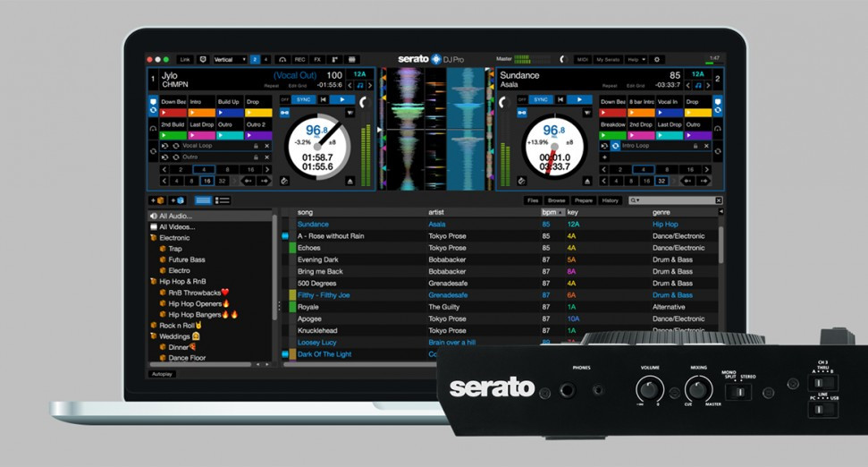Click the mixer-bars panel icon in the top toolbar
This screenshot has height=467, width=868.
point(351,59)
